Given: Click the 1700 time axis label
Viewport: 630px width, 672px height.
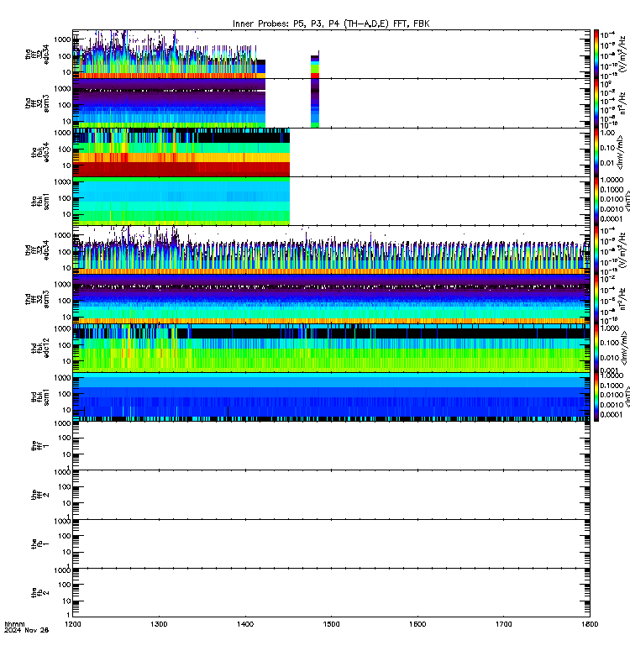Looking at the screenshot, I should pos(503,624).
